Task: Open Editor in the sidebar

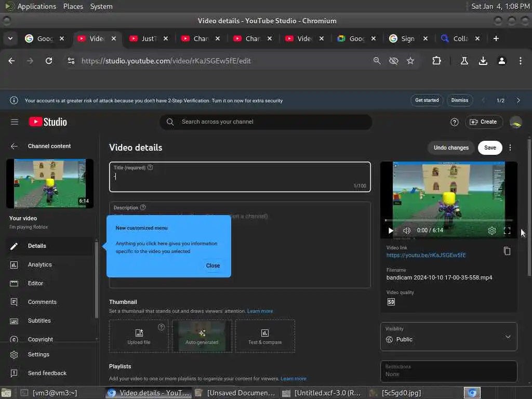Action: click(49, 283)
